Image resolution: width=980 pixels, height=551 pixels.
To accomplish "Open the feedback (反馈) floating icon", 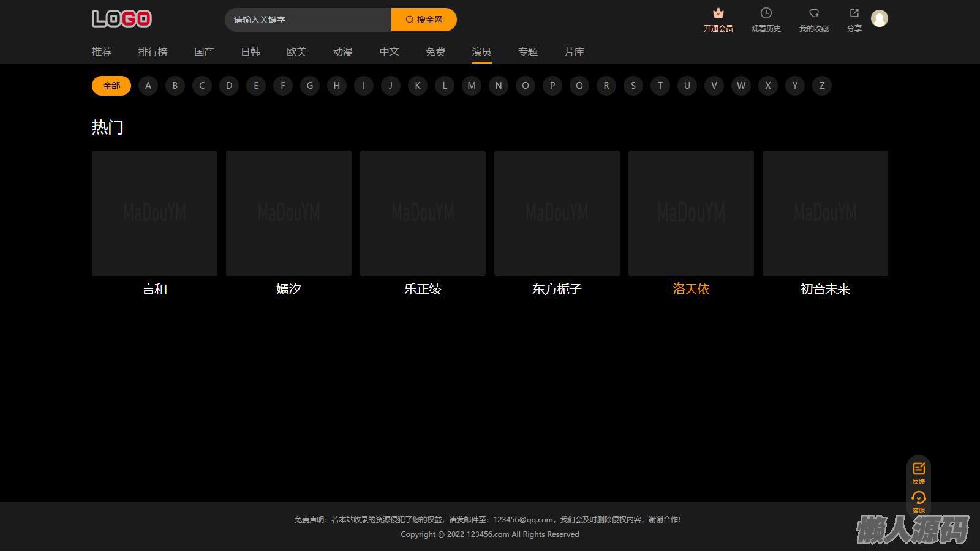I will pyautogui.click(x=919, y=469).
